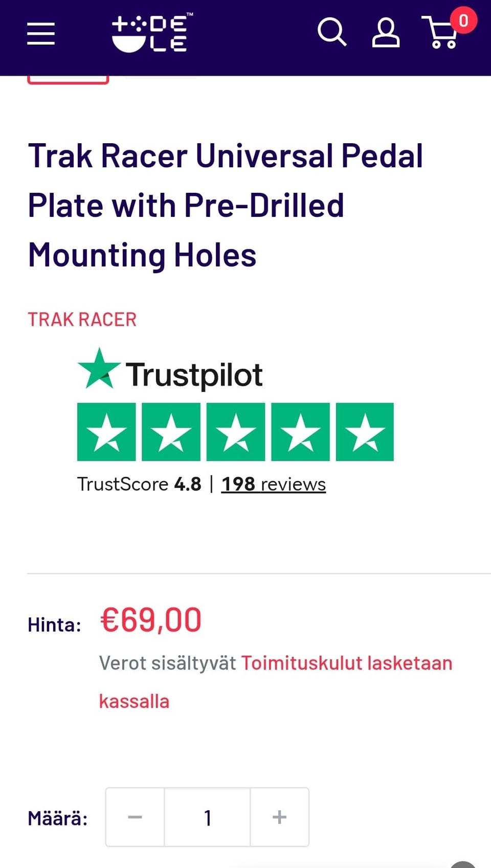Click the first Trustpilot rating star
This screenshot has width=491, height=868.
tap(106, 432)
